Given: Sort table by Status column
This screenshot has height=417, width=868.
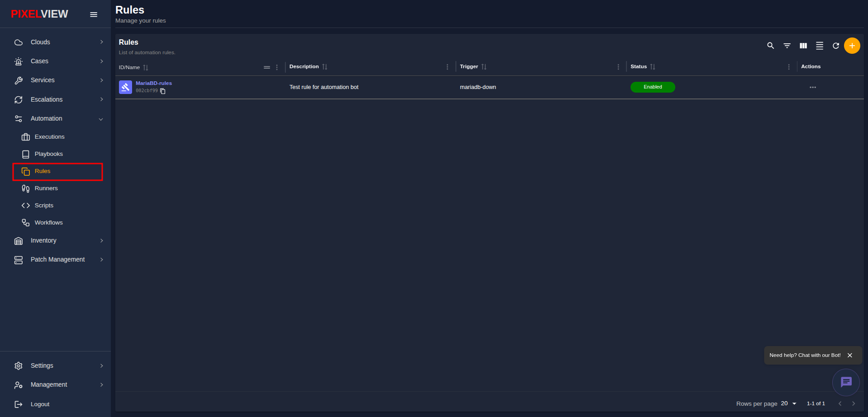Looking at the screenshot, I should point(653,67).
